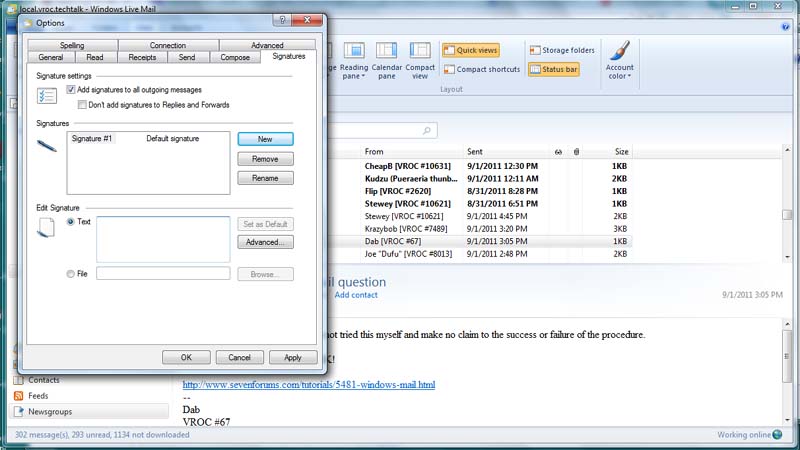Screen dimensions: 800x450
Task: Click the New signature button
Action: click(x=265, y=139)
